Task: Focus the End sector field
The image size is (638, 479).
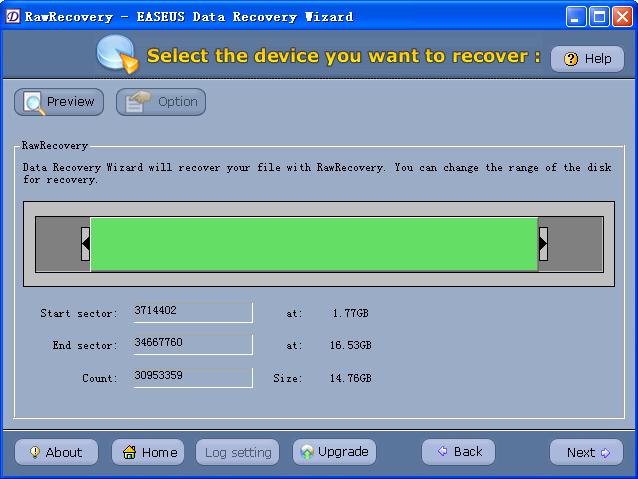Action: coord(193,344)
